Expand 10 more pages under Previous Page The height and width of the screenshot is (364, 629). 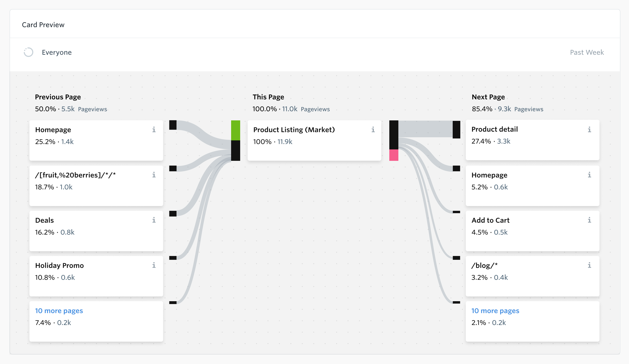(59, 311)
